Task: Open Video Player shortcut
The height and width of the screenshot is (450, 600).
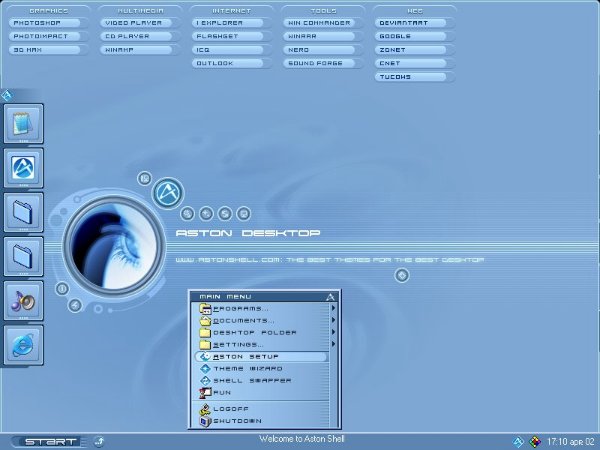Action: pos(136,23)
